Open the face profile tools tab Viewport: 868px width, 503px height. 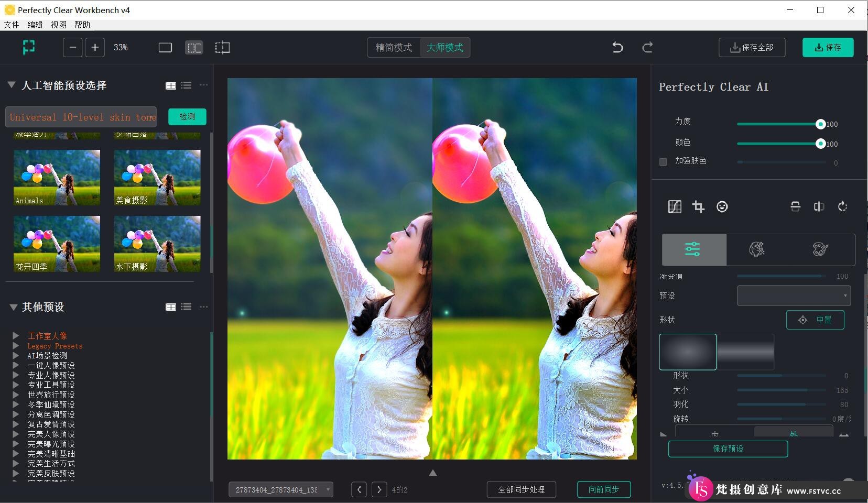point(757,249)
